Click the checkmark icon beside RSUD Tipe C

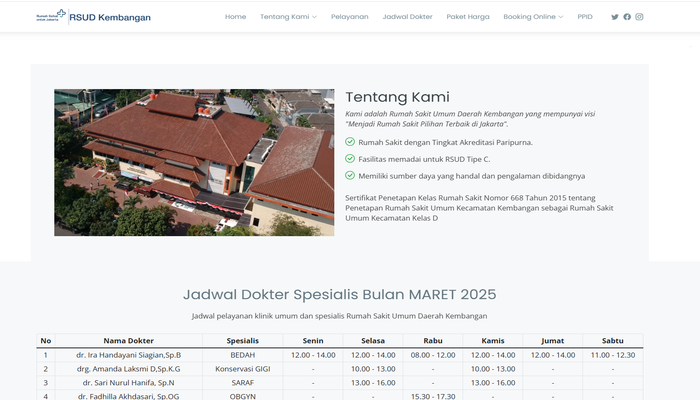pos(350,159)
